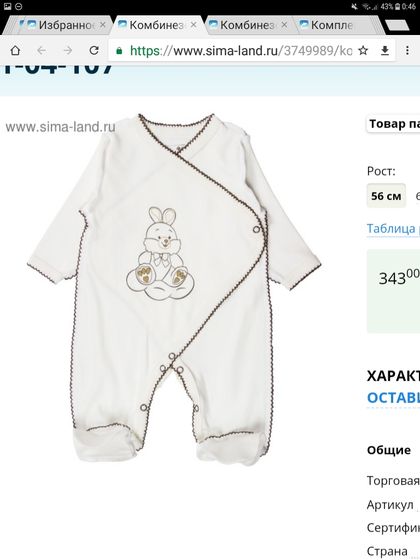Switch to the Избранное tab
This screenshot has height=560, width=420.
pos(61,25)
